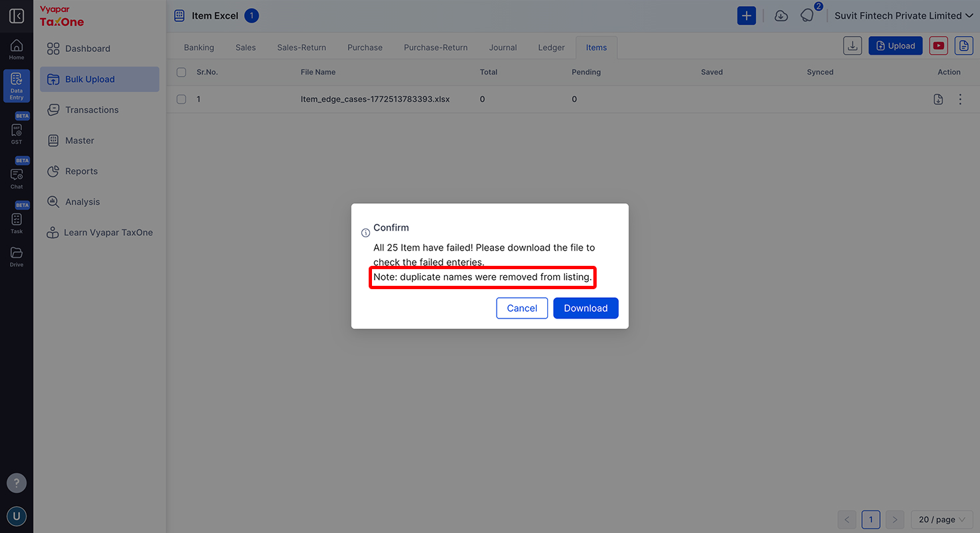The width and height of the screenshot is (980, 533).
Task: Open the 20 / page size dropdown
Action: (942, 520)
